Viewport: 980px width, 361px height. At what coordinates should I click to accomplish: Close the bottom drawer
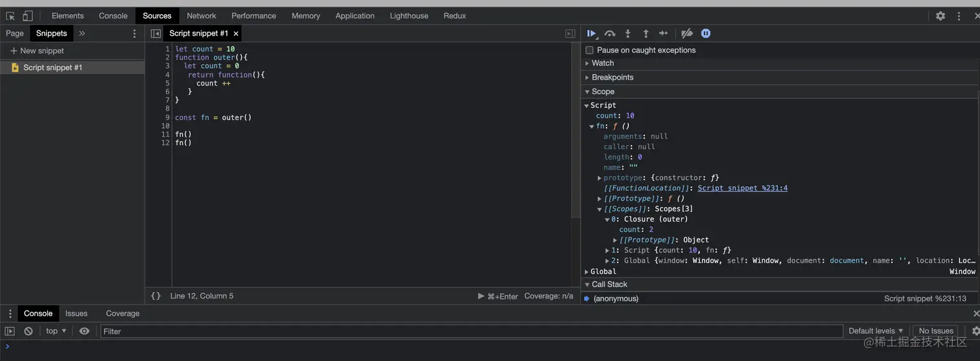(976, 314)
